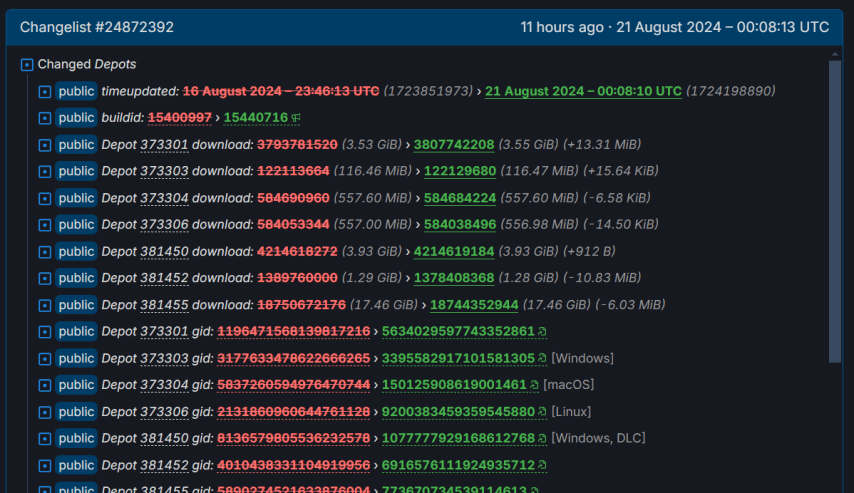Click manifest icon after gid 5634029597743352861

click(542, 331)
